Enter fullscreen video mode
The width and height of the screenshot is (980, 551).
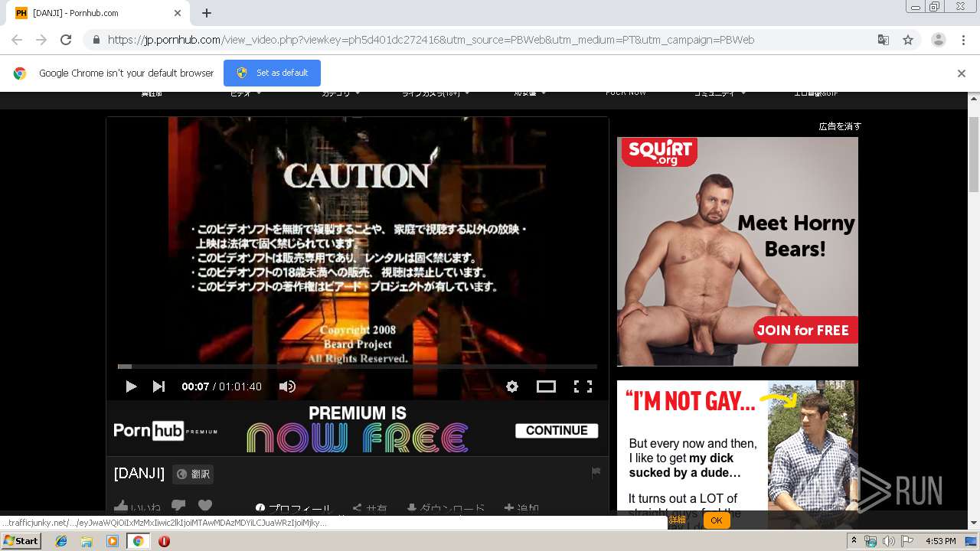583,386
